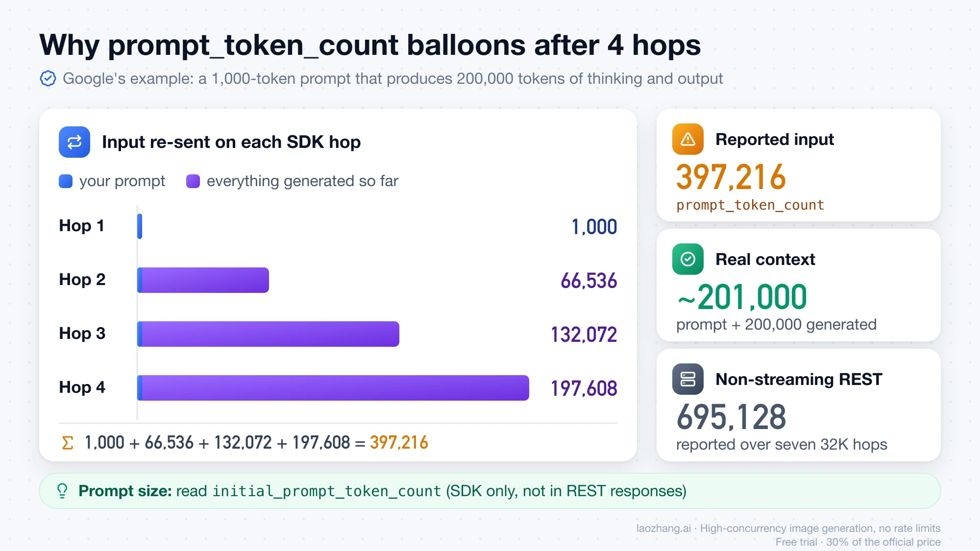Click the 'Non-streaming REST' heading
Image resolution: width=980 pixels, height=551 pixels.
[x=799, y=380]
